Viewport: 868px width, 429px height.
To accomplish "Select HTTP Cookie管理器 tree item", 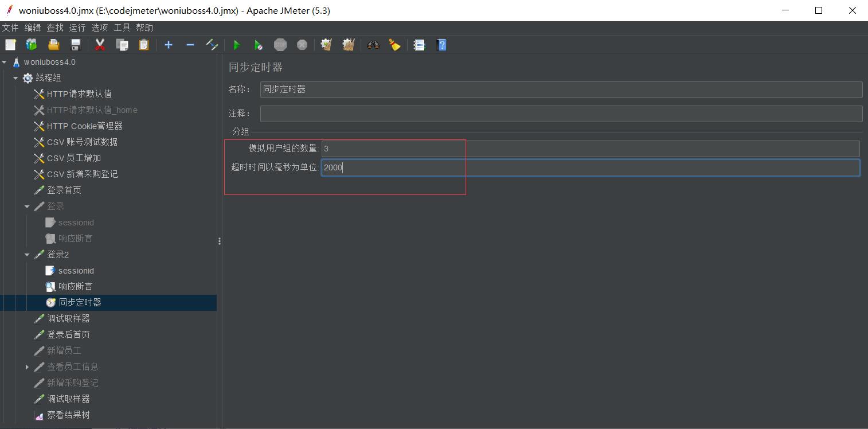I will pyautogui.click(x=84, y=126).
